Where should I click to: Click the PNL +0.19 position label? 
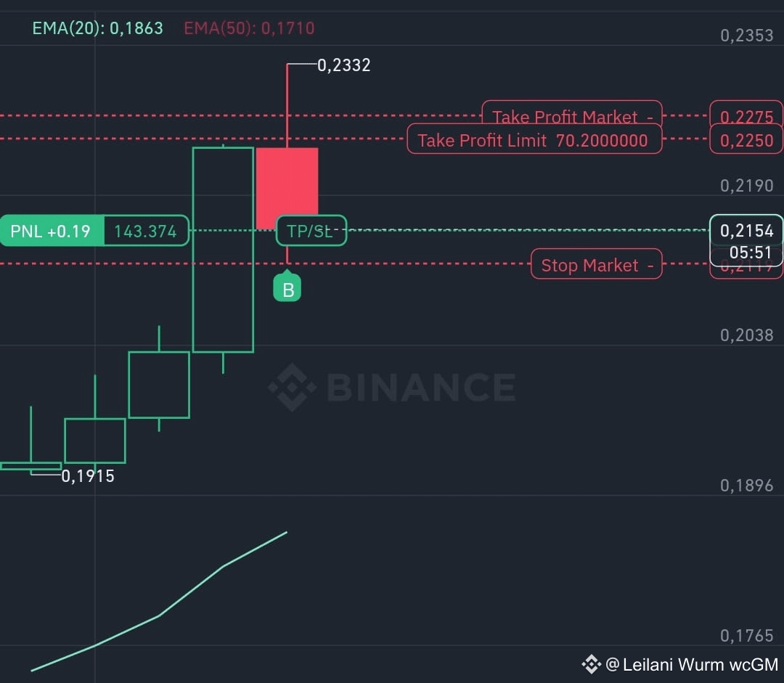51,231
